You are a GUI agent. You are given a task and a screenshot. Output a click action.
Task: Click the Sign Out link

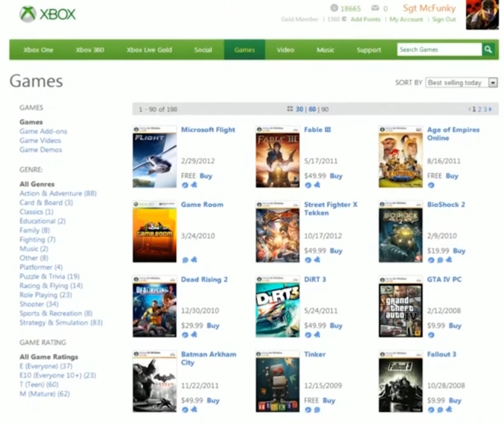[x=444, y=19]
